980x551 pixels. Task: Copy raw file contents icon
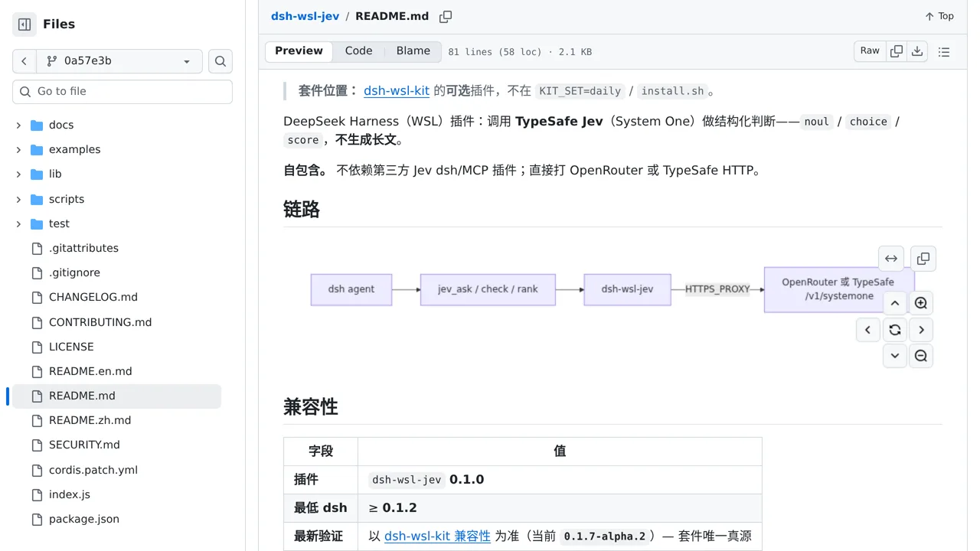pos(897,51)
